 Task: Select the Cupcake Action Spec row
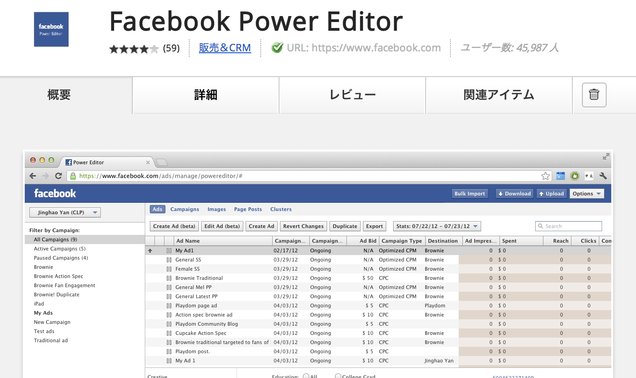coord(378,333)
